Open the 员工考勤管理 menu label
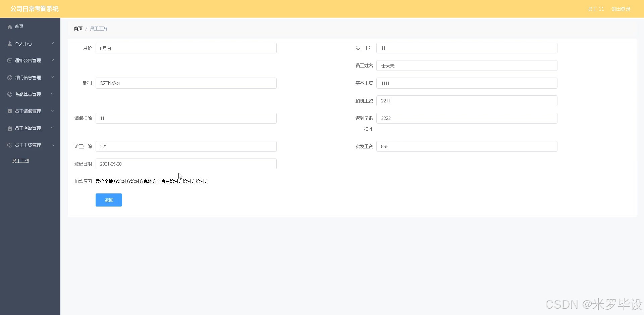Image resolution: width=644 pixels, height=315 pixels. (x=28, y=128)
